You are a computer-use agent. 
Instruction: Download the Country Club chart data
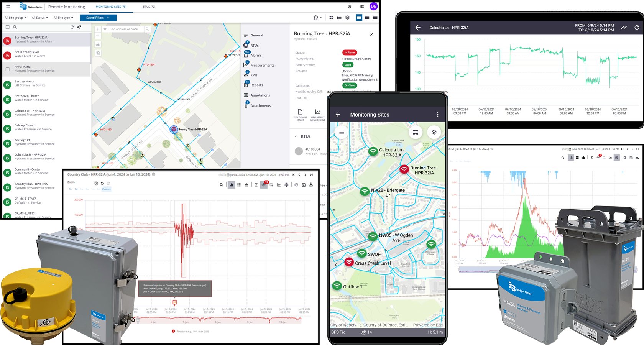tap(311, 185)
